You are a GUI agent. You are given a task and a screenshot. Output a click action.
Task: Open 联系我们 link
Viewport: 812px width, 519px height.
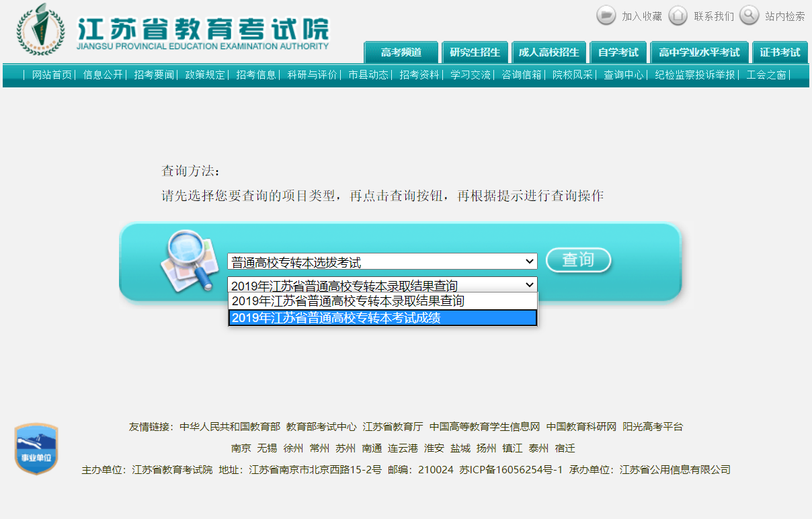[714, 16]
